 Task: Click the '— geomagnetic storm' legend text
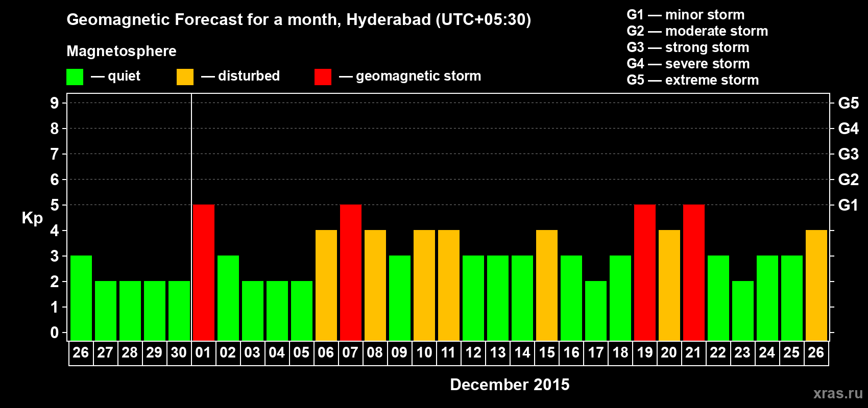[410, 76]
